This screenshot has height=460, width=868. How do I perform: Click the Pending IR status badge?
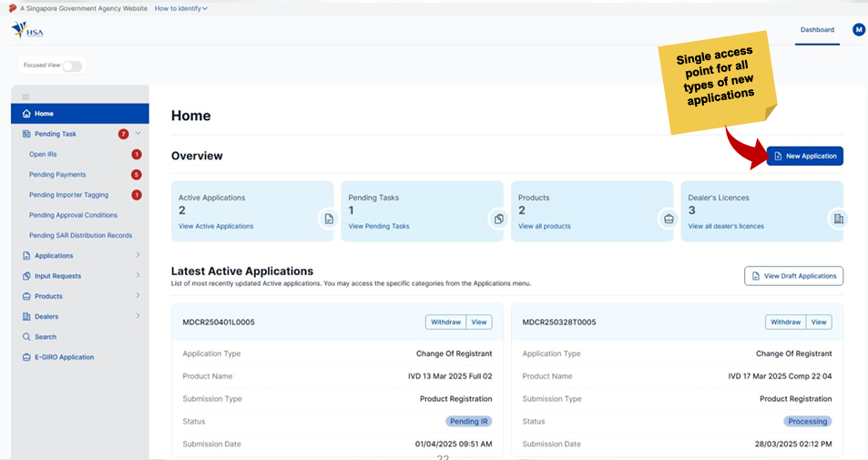(469, 421)
